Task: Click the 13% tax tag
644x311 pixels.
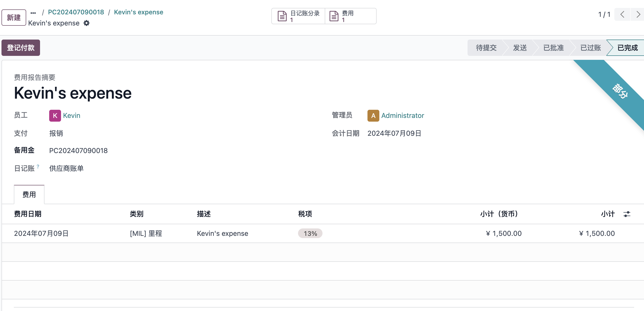Action: pos(310,234)
